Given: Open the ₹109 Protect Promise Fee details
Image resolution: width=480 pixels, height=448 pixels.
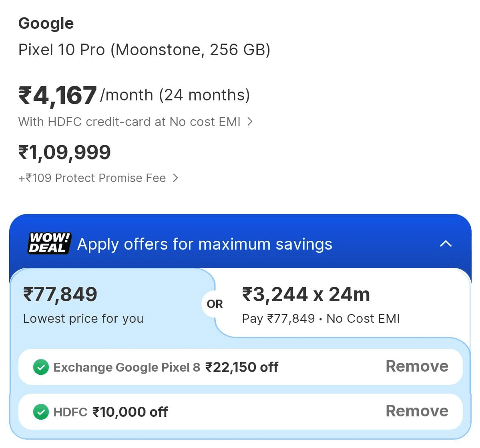Looking at the screenshot, I should coord(92,178).
